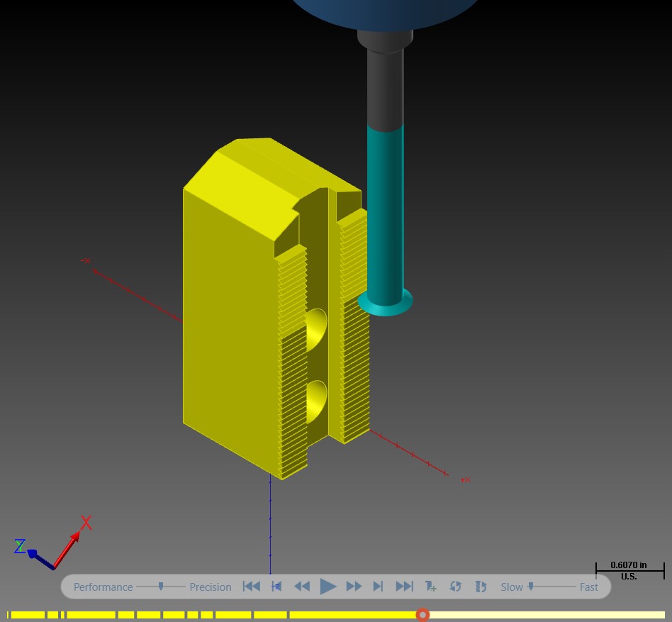
Task: Click the red progress marker on timeline
Action: coord(422,615)
